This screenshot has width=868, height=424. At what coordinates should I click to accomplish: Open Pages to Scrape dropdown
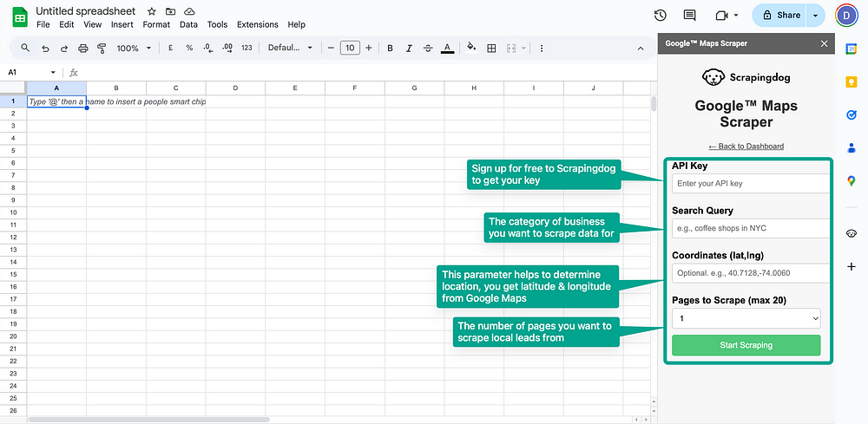[746, 318]
